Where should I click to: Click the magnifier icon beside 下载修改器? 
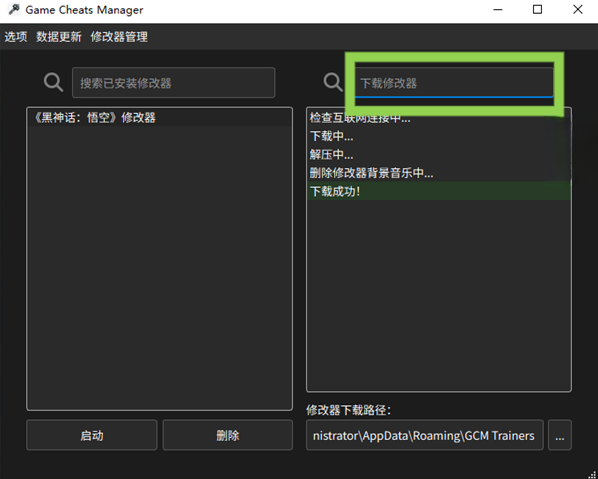(333, 82)
